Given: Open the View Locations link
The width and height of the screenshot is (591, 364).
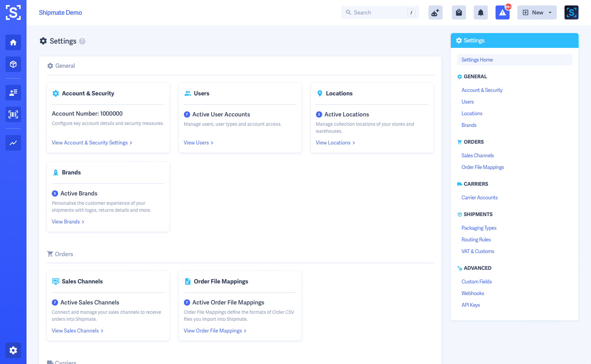Looking at the screenshot, I should 335,143.
